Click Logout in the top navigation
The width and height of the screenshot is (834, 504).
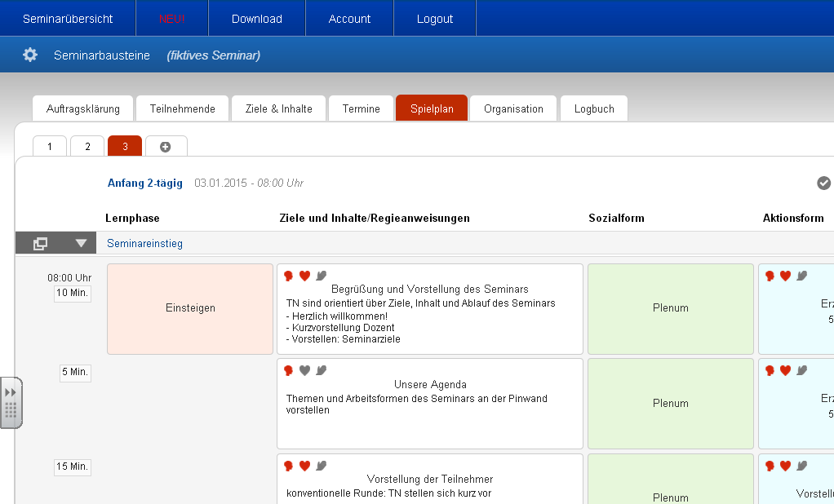(x=435, y=19)
